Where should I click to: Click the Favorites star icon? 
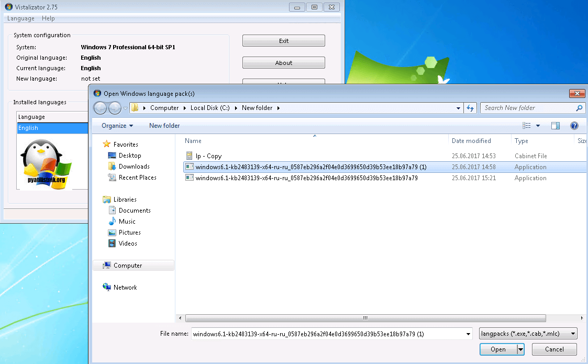107,144
